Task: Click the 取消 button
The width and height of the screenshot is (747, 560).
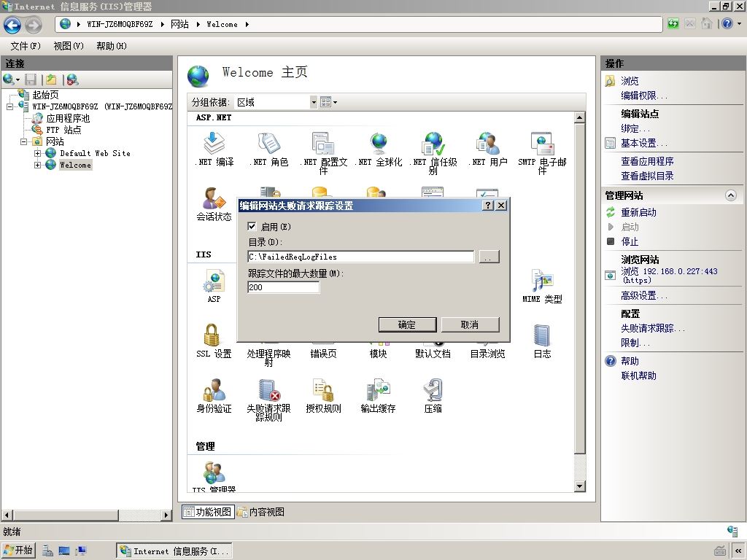Action: coord(470,324)
